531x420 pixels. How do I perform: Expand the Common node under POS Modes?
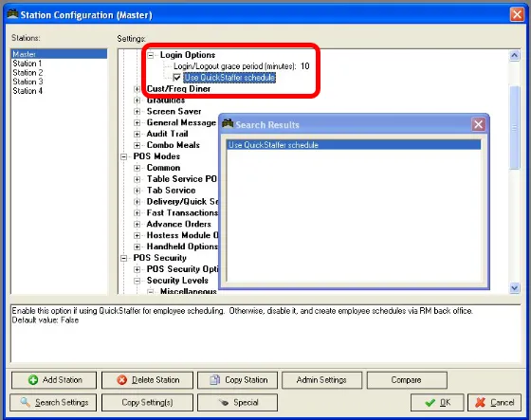137,168
